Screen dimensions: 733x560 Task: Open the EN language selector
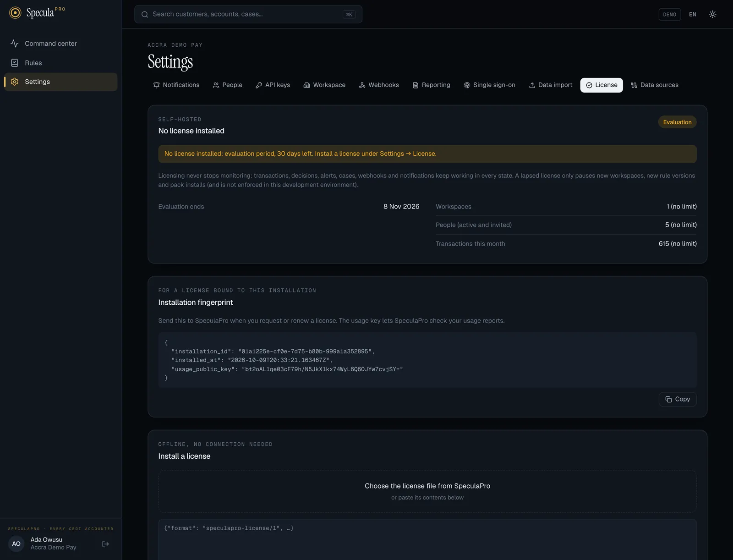coord(693,15)
